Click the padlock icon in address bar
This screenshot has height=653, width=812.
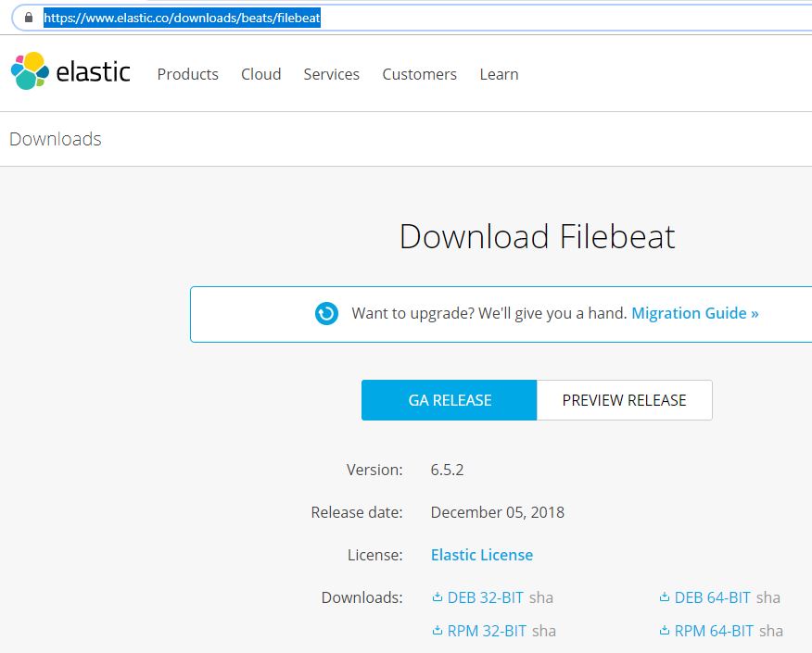click(29, 19)
